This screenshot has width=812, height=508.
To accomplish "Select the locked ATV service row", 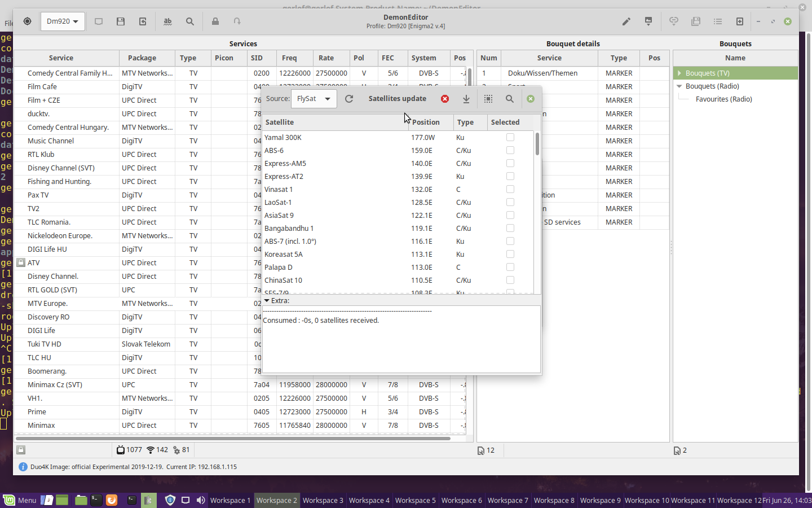I will coord(138,262).
